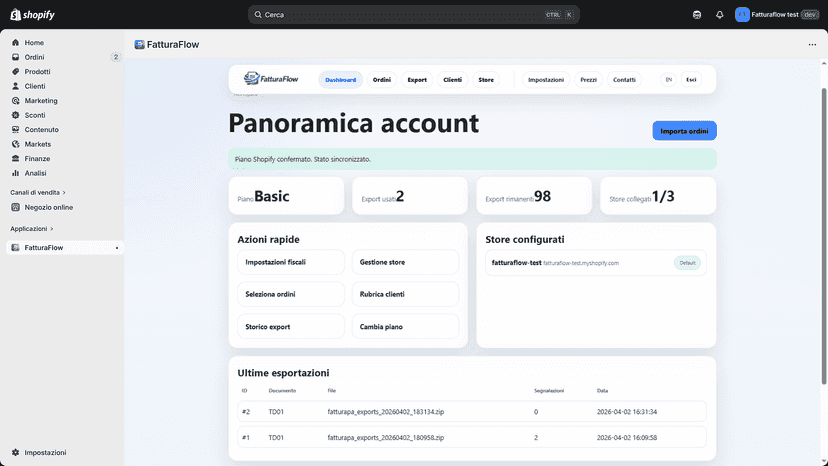The image size is (828, 466).
Task: Open the Prezzi page
Action: point(588,80)
